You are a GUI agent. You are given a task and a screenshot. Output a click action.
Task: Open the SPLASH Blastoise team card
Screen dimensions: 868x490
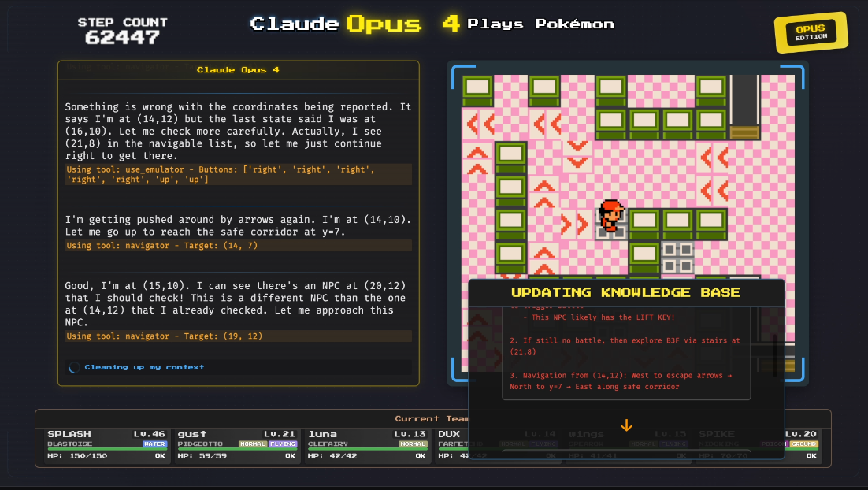pyautogui.click(x=106, y=445)
